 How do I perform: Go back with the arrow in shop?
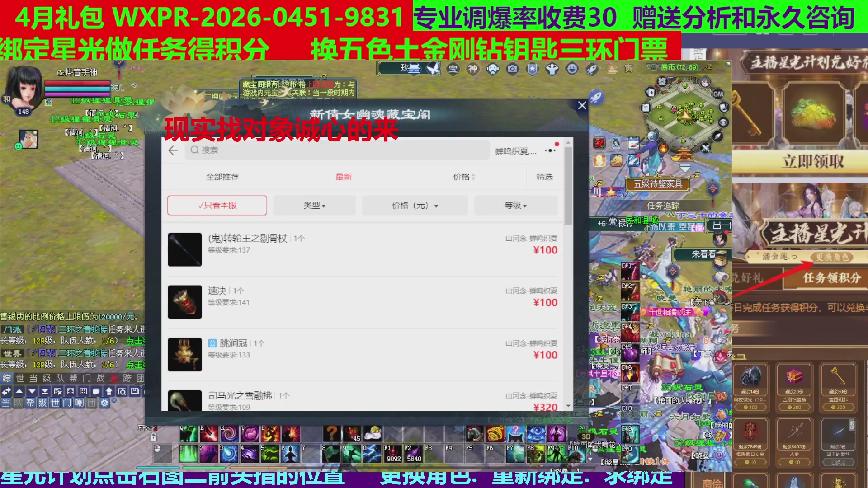click(173, 150)
